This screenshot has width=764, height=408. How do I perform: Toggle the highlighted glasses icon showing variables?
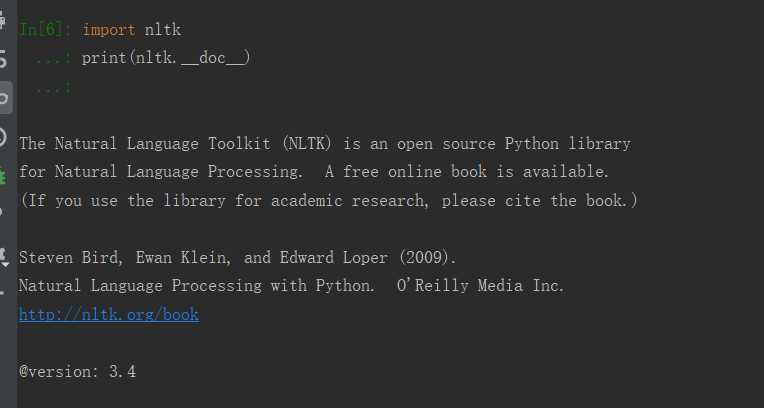pyautogui.click(x=4, y=97)
